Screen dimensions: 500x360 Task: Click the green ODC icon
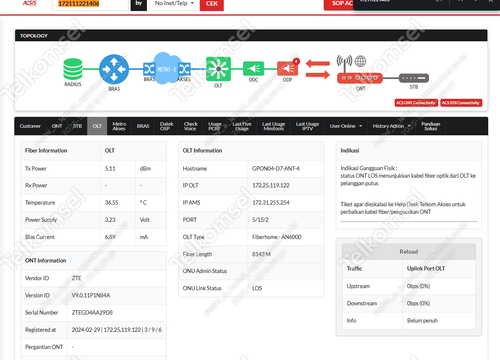pyautogui.click(x=253, y=69)
